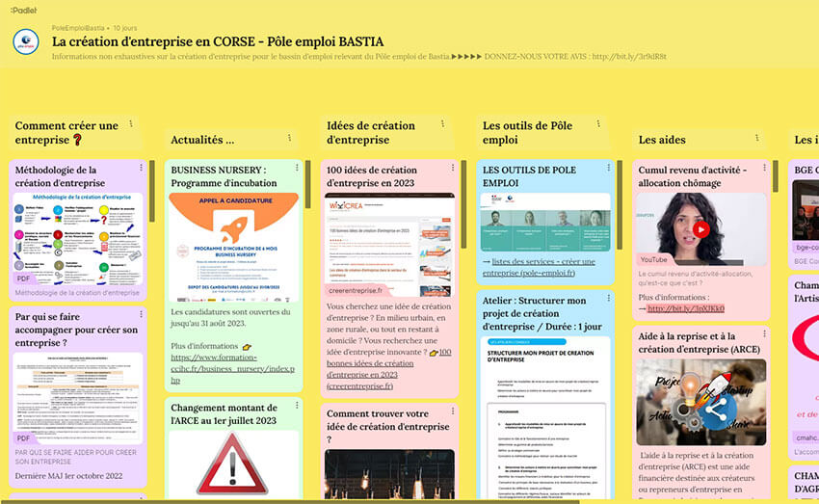Open the Pôle emploi avatar icon

coord(26,41)
